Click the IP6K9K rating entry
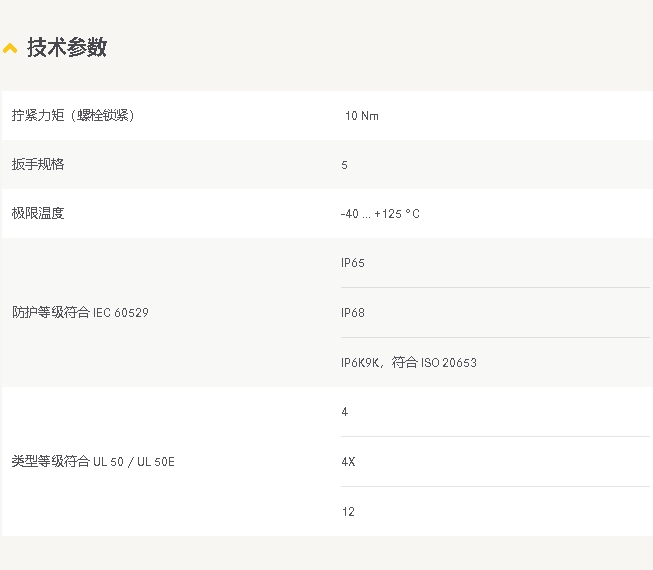Viewport: 653px width, 570px height. click(360, 362)
